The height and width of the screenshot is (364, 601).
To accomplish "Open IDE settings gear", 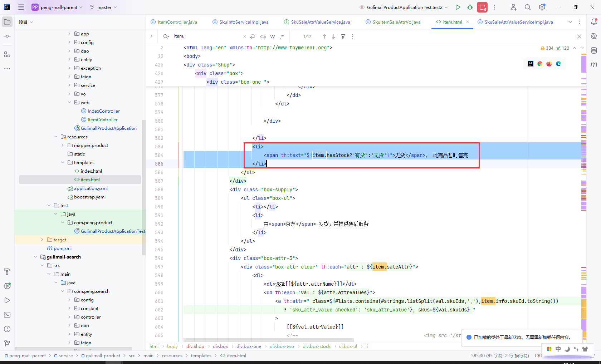I will (542, 7).
